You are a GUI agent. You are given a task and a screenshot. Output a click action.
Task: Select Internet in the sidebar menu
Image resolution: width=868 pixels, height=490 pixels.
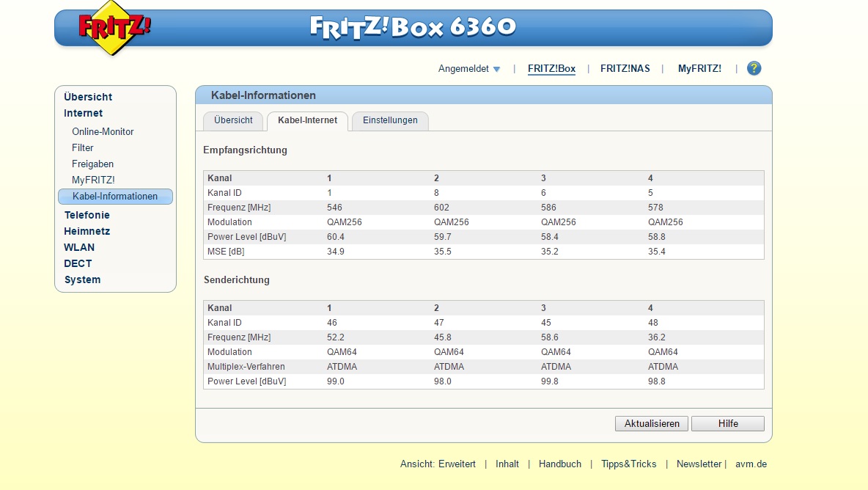point(83,113)
